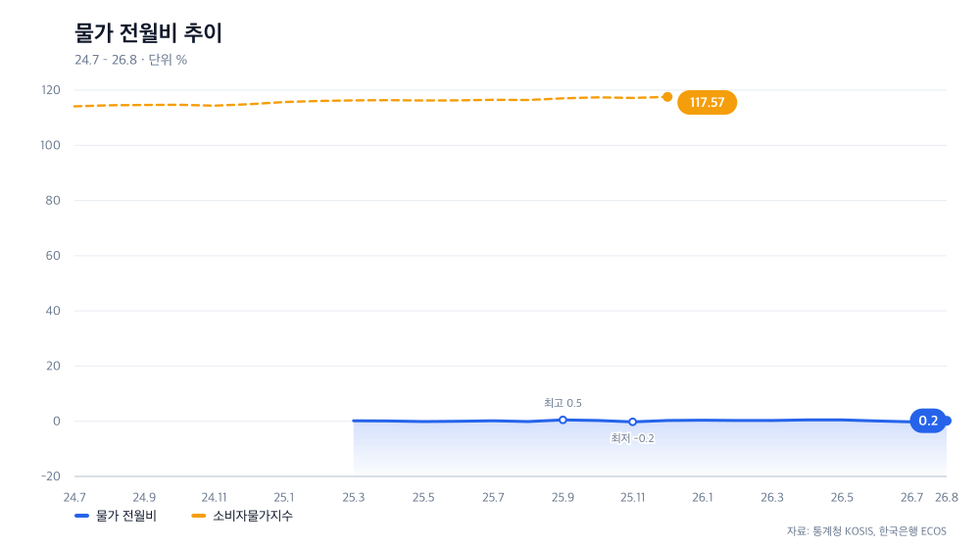This screenshot has height=549, width=980.
Task: Click the chart title 물가 전월비 추이
Action: pos(148,32)
